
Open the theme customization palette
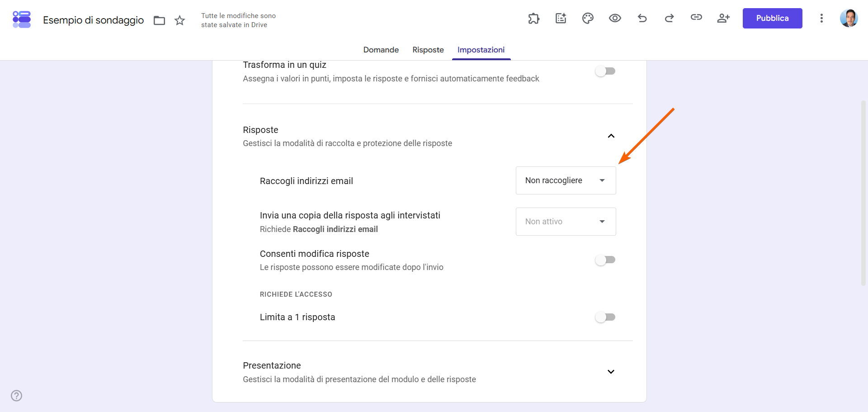point(588,18)
